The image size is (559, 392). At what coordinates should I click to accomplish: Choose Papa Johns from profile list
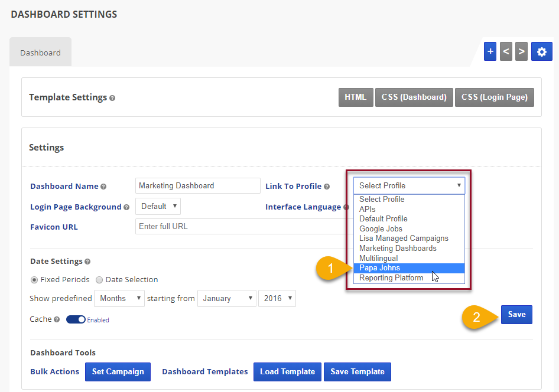(x=380, y=268)
